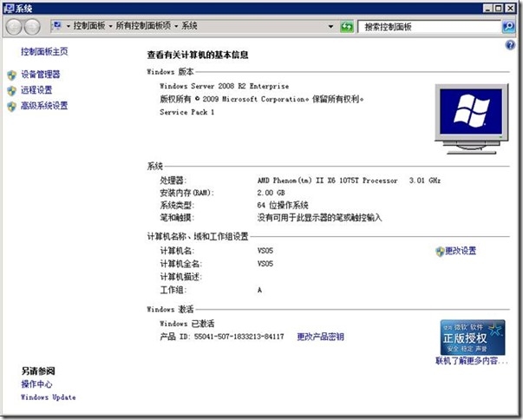Close the 系统 window
Viewport: 523px width, 420px height.
tap(510, 9)
